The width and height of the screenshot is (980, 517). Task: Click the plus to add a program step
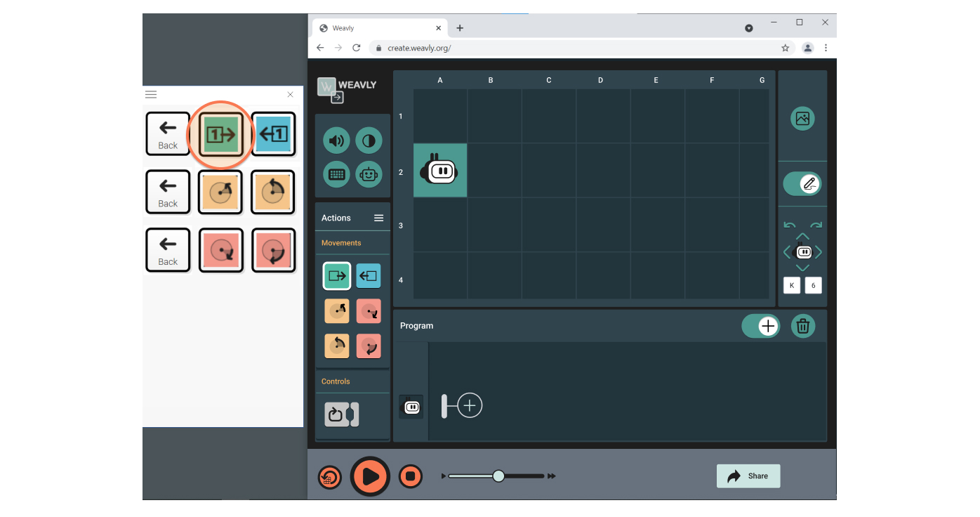point(469,405)
